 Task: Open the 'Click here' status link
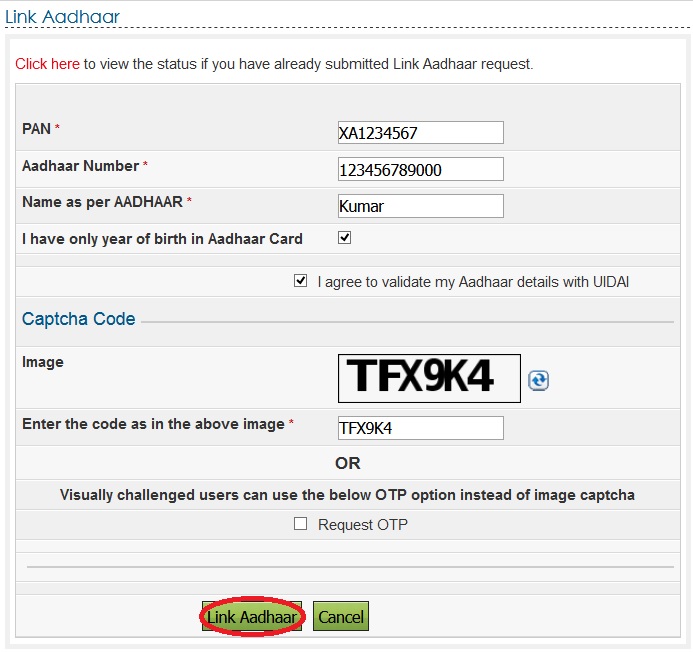47,64
